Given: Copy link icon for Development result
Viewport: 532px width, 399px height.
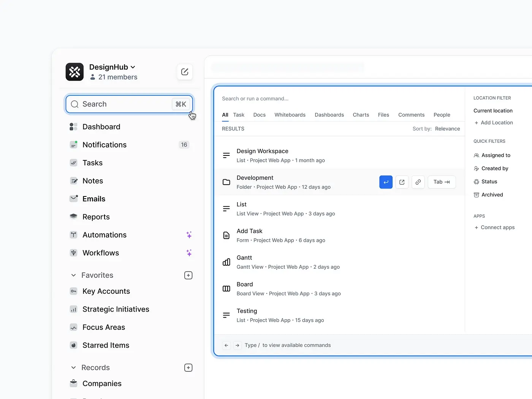Looking at the screenshot, I should click(418, 182).
